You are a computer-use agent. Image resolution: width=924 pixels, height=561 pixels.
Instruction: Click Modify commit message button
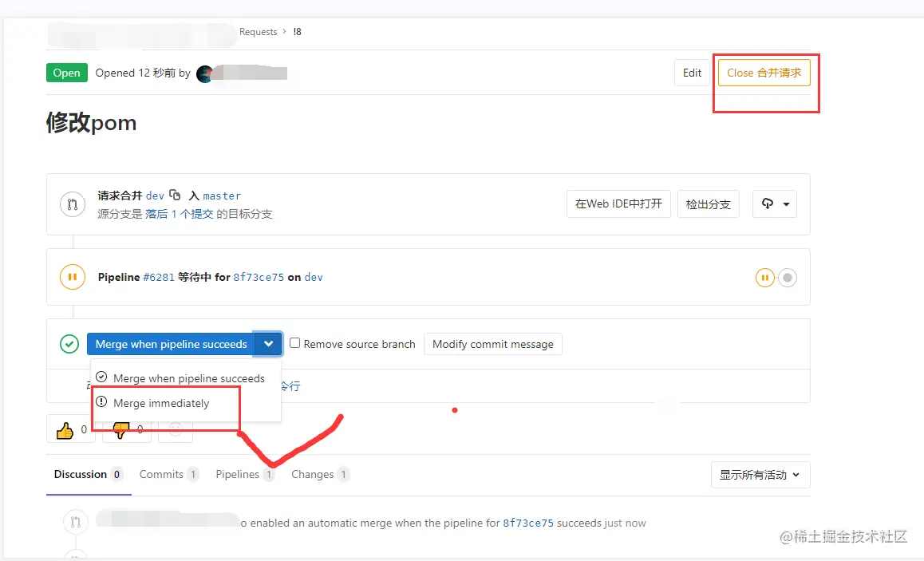pos(492,344)
